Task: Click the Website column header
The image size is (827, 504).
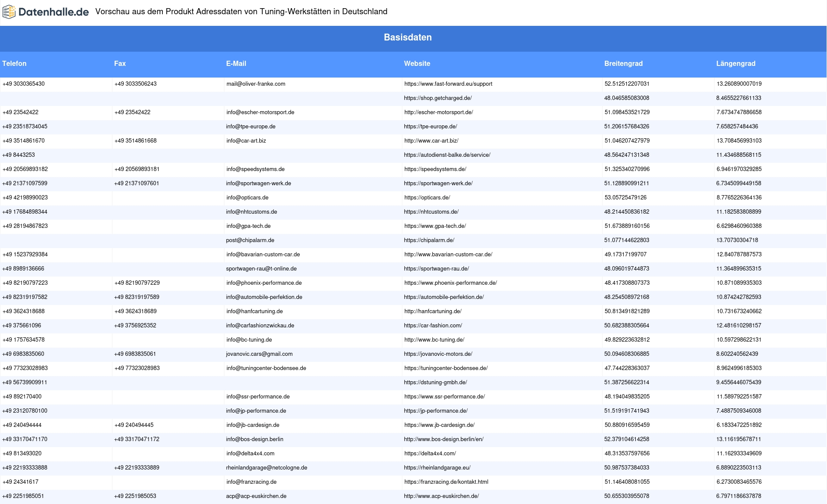Action: coord(417,64)
